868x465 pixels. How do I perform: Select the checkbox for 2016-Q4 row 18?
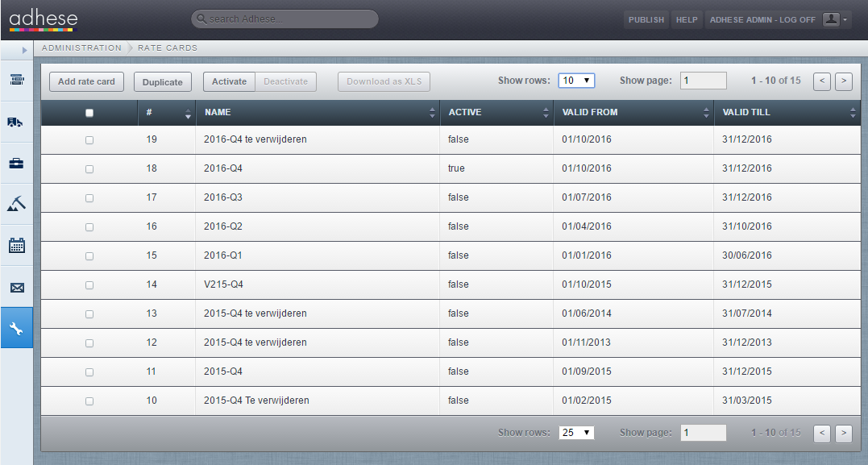[x=89, y=169]
